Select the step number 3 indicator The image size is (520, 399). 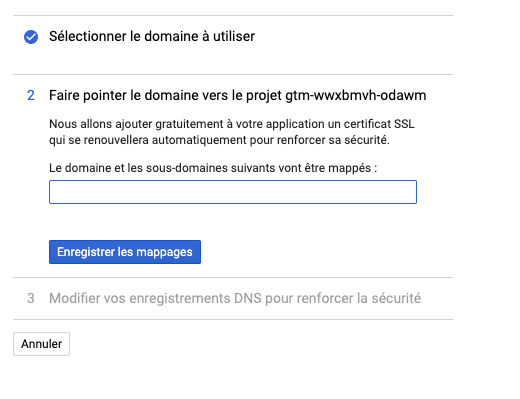click(31, 298)
